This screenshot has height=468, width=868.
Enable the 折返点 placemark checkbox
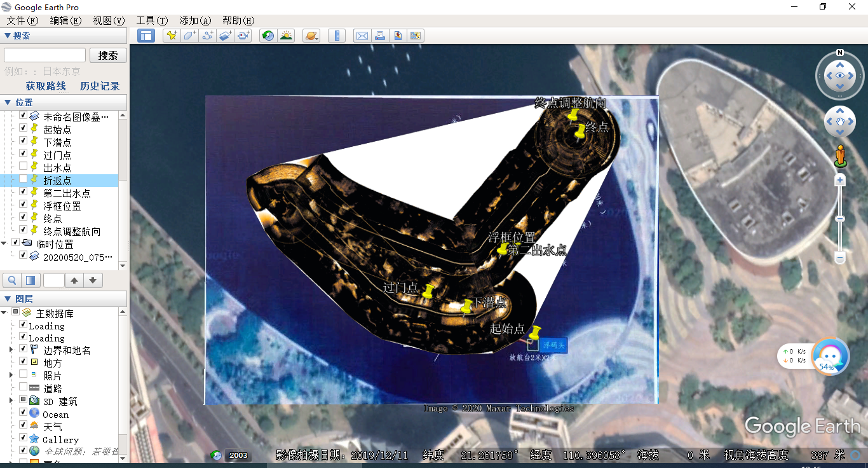pyautogui.click(x=23, y=179)
